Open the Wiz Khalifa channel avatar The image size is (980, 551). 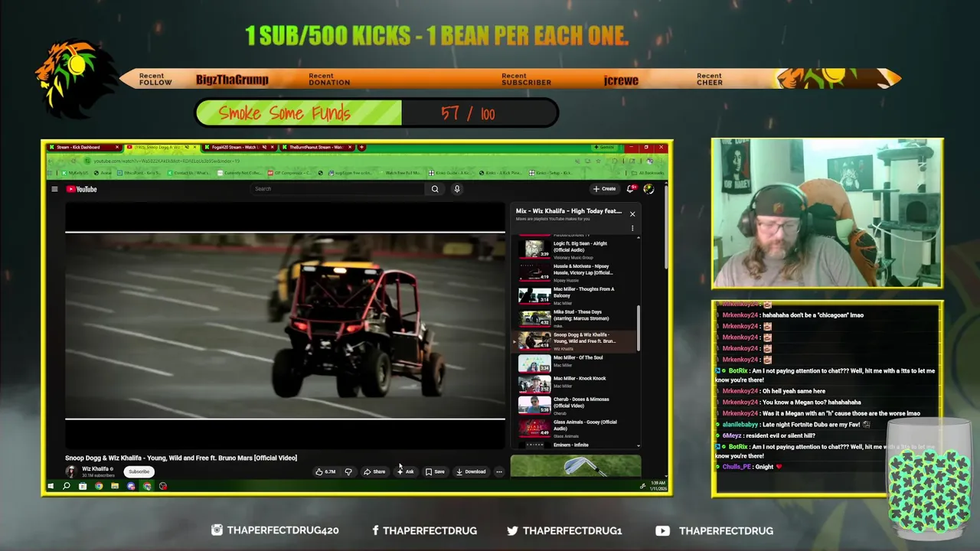tap(71, 471)
